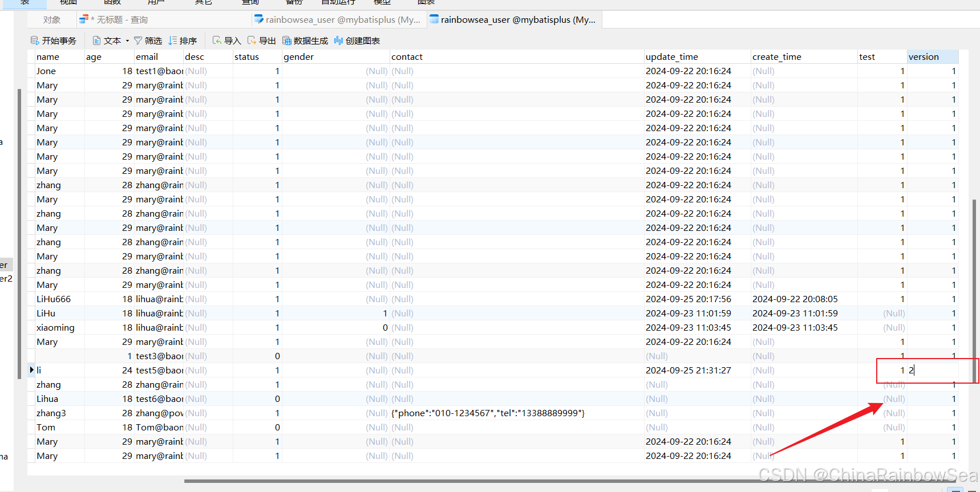Click the gender column header
Screen dimensions: 980x492
point(298,56)
